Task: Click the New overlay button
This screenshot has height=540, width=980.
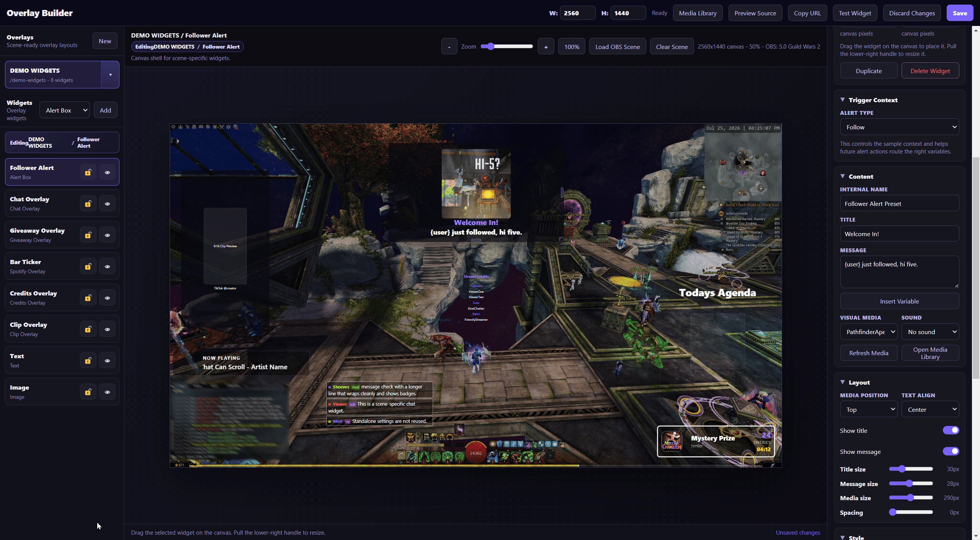Action: click(x=105, y=41)
